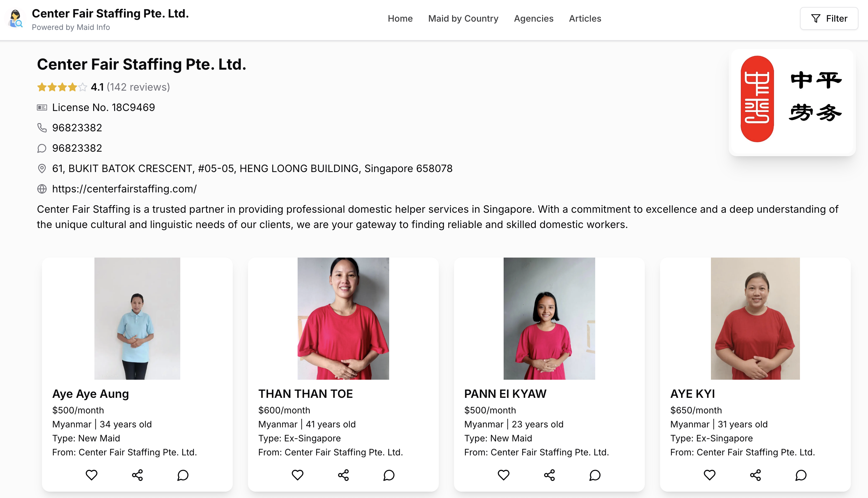Open the AYE KYI name link
This screenshot has height=498, width=868.
[692, 394]
